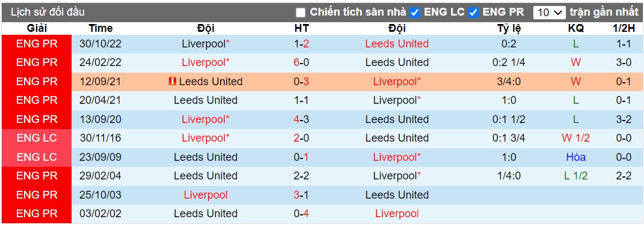Enable the Chiến tích sân nhà checkbox
This screenshot has width=644, height=225.
[x=301, y=13]
